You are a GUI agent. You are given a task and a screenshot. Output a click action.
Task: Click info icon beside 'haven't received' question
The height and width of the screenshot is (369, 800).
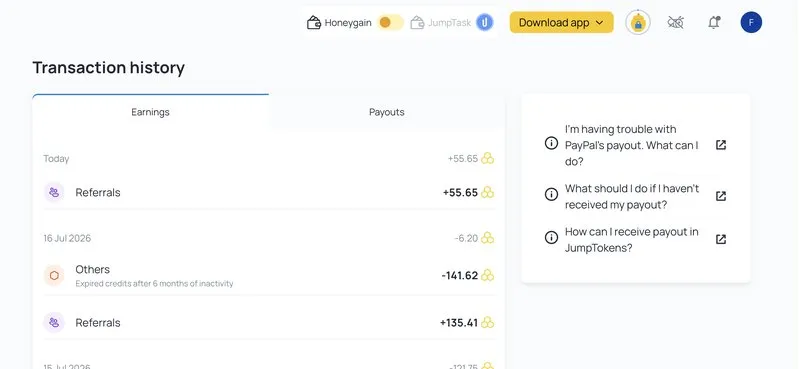pos(551,194)
